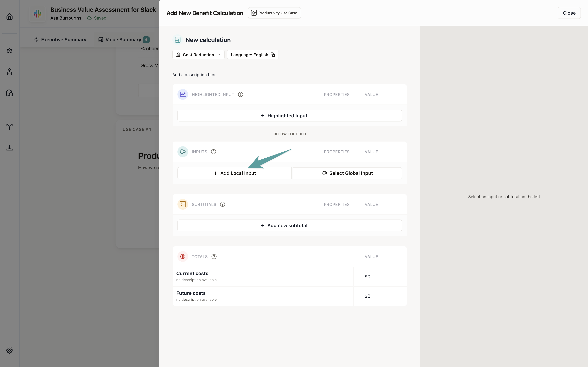The image size is (588, 367).
Task: Click Add Local Input button
Action: 234,173
